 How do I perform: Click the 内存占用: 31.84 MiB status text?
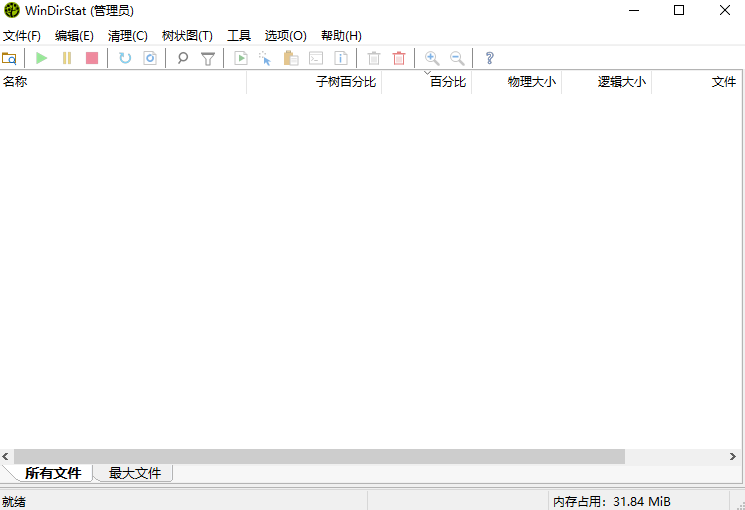(612, 501)
